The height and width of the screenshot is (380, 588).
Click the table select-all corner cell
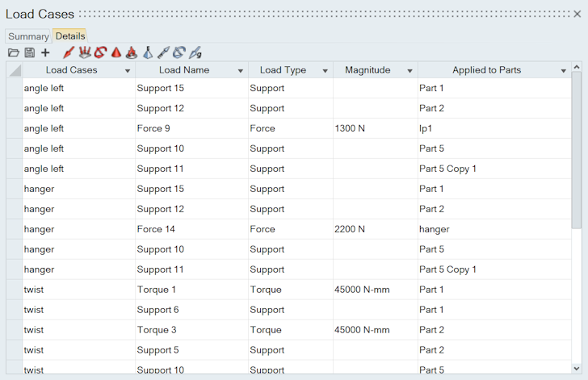(15, 71)
